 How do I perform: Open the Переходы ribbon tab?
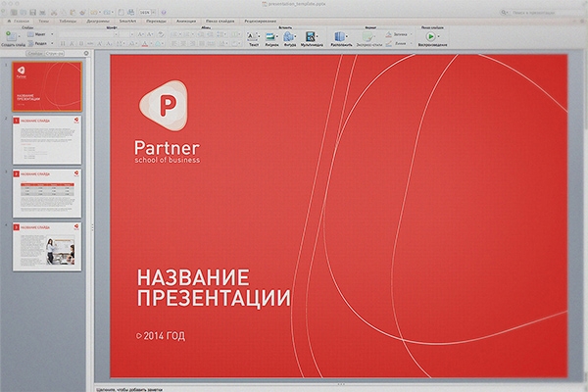click(156, 21)
